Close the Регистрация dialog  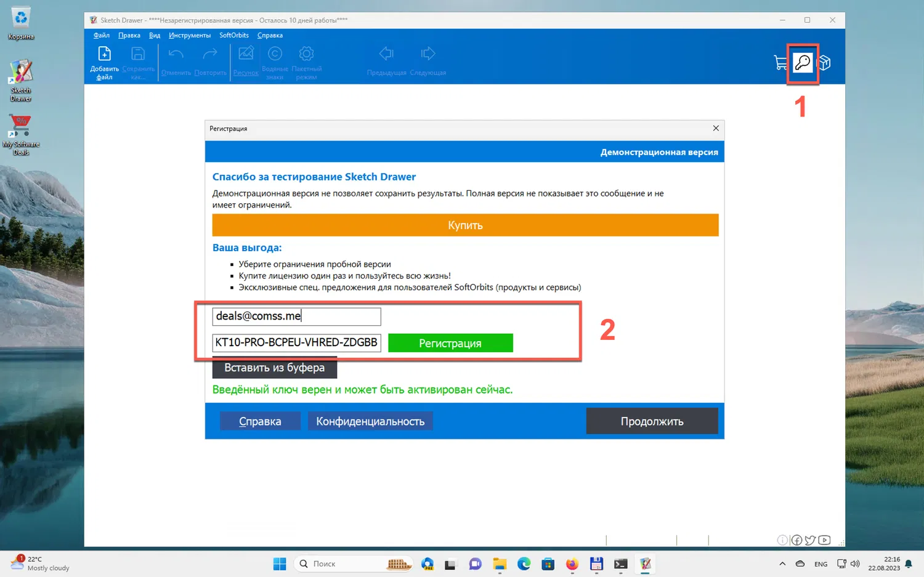[x=716, y=128]
